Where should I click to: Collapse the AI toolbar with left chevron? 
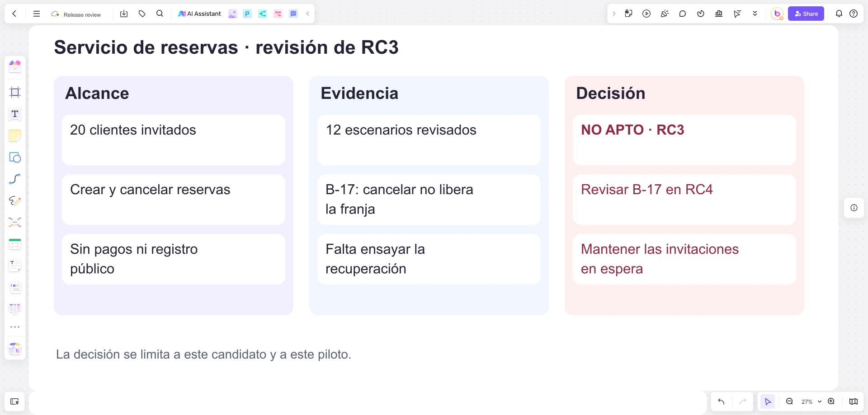point(307,14)
